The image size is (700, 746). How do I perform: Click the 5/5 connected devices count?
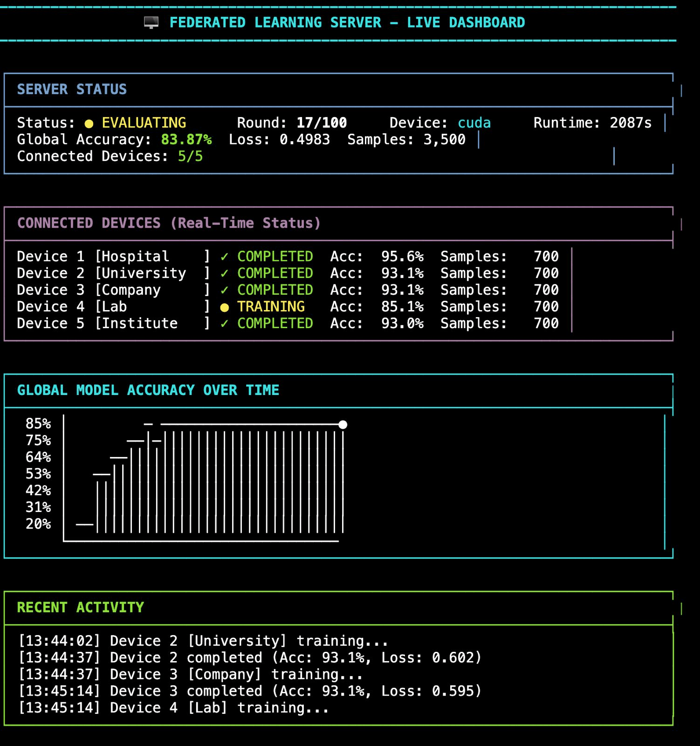190,157
